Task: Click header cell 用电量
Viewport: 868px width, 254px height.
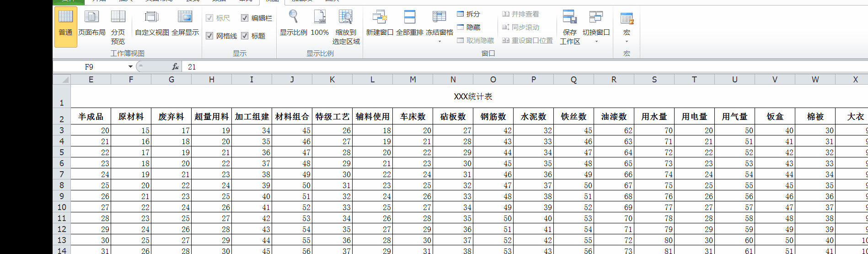Action: (x=695, y=117)
